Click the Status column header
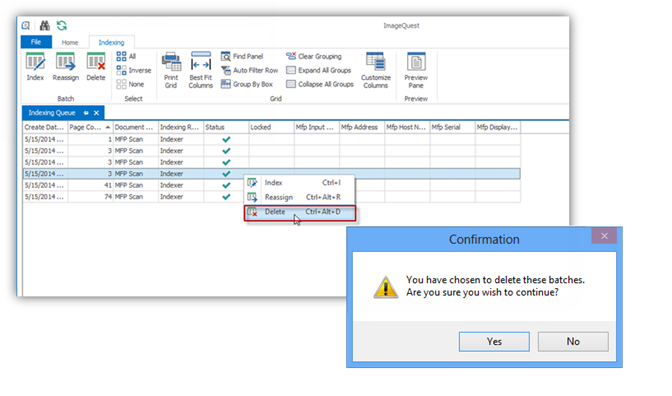Viewport: 672px width, 396px height. tap(226, 127)
